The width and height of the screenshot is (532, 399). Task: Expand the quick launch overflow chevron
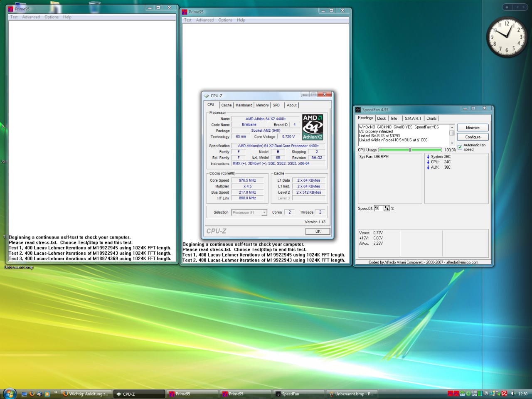[56, 392]
